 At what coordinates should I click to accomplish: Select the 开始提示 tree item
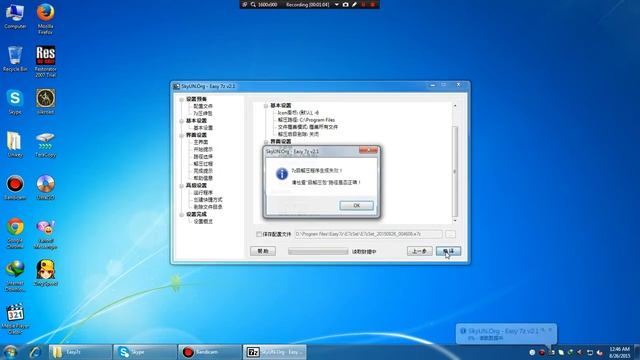point(203,149)
